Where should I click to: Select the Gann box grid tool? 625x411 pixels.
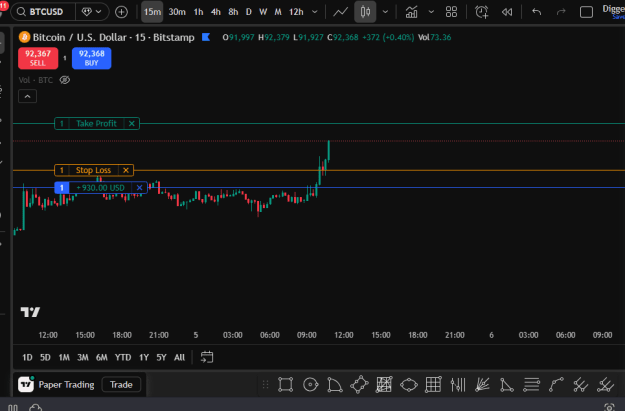point(433,385)
